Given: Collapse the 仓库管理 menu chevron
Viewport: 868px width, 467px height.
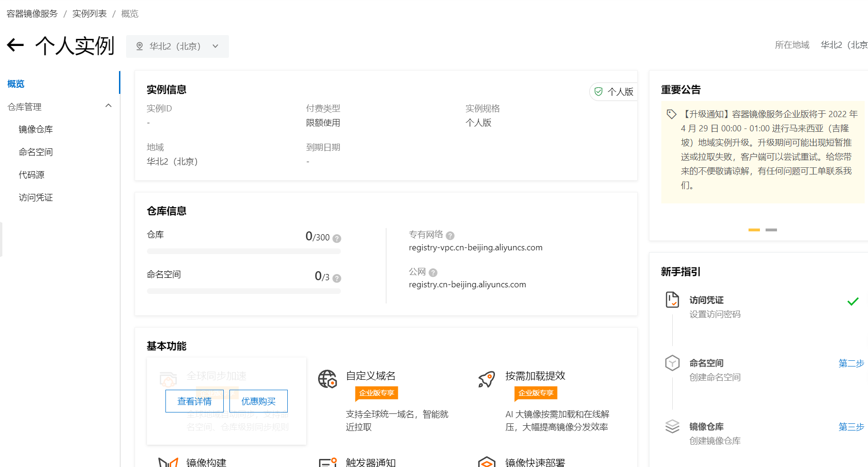Looking at the screenshot, I should 109,106.
